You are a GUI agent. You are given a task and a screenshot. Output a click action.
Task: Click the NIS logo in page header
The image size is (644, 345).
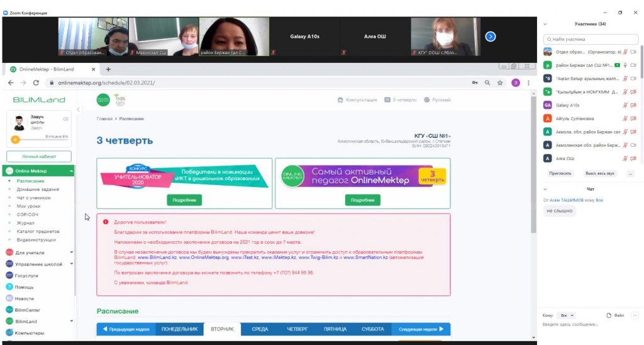119,99
